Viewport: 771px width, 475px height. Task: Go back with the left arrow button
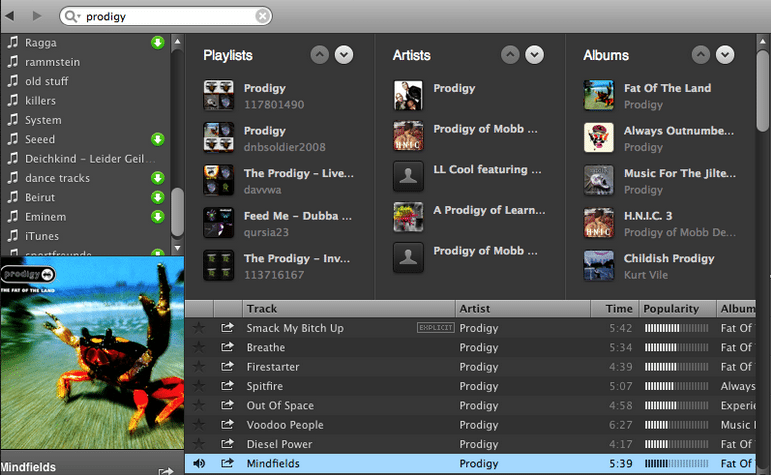pyautogui.click(x=9, y=16)
